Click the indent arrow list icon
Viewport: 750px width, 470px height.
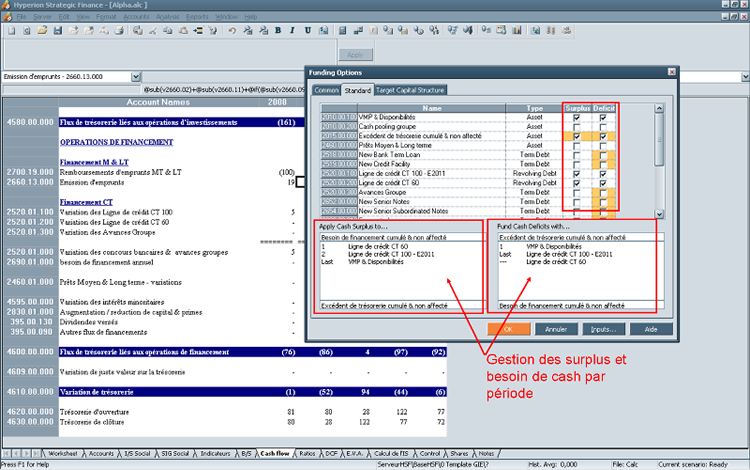tap(198, 31)
